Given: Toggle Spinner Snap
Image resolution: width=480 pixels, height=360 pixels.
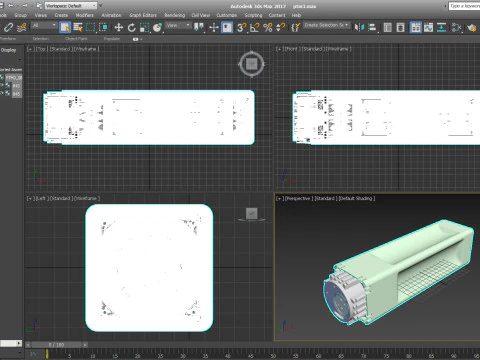Looking at the screenshot, I should (x=281, y=27).
